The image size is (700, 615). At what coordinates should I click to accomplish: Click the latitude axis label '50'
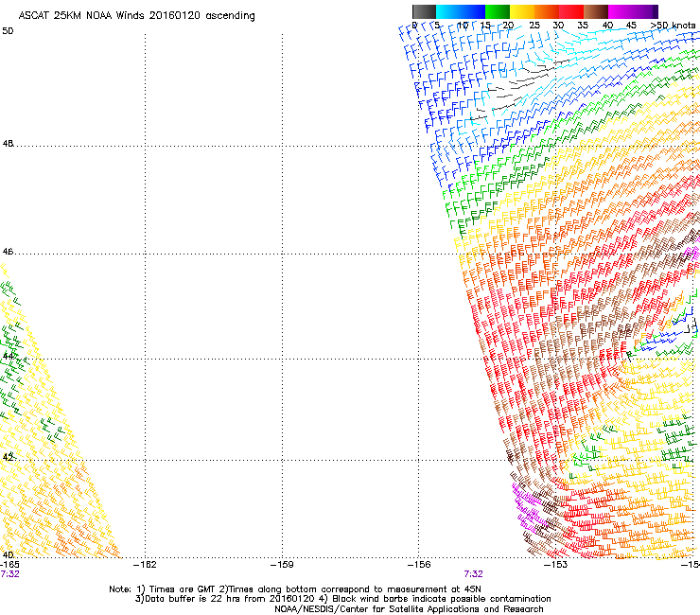point(8,31)
